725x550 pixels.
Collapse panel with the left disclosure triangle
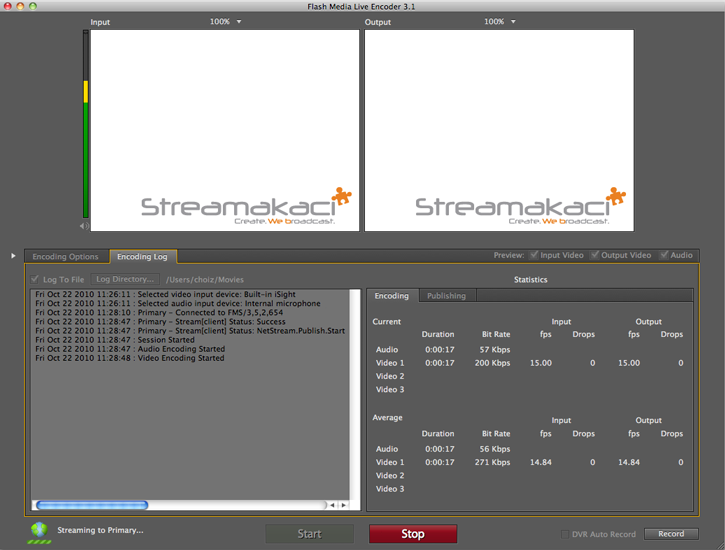click(13, 256)
